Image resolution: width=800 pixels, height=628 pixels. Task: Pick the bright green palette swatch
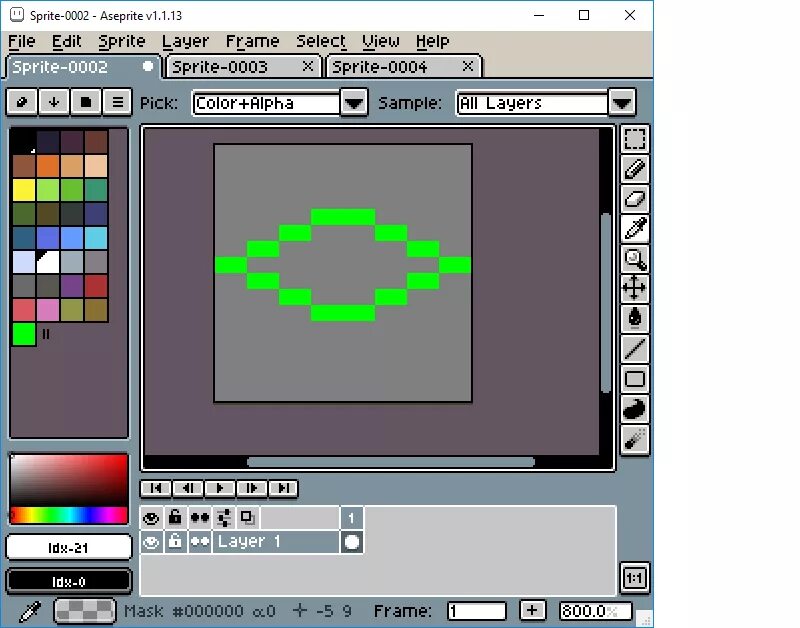[23, 334]
